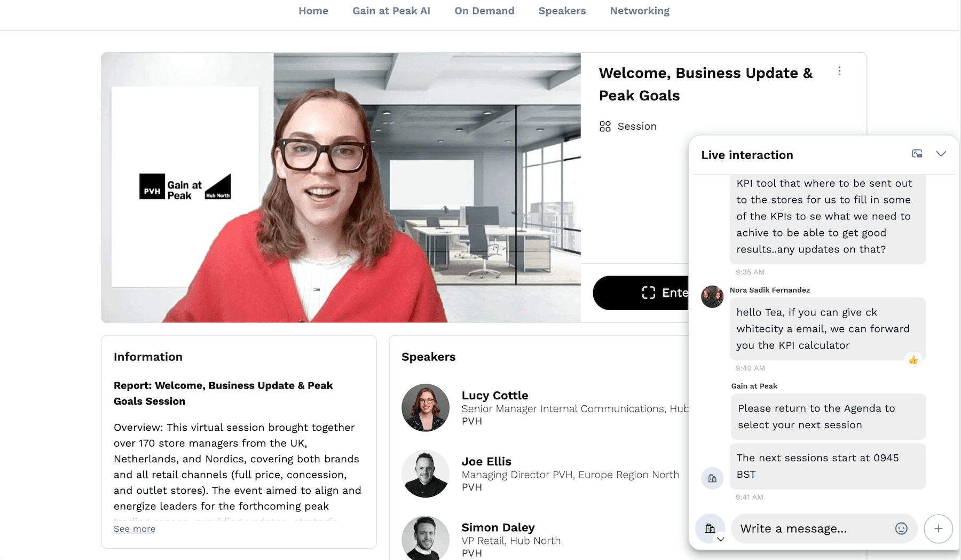Go to the Home tab
The width and height of the screenshot is (961, 560).
click(313, 11)
